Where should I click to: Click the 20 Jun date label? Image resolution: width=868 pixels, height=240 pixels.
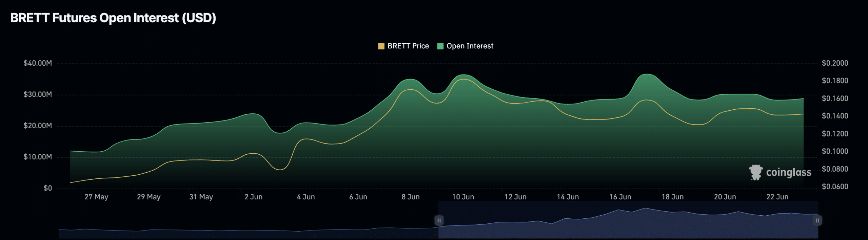click(x=725, y=197)
